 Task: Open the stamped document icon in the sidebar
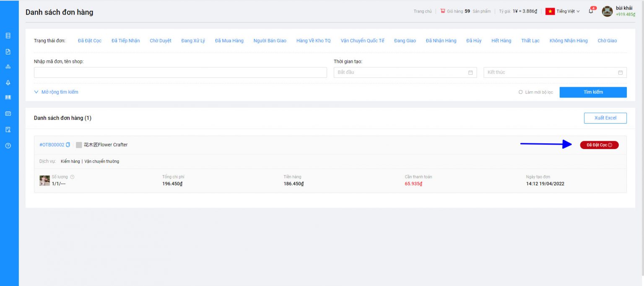8,129
